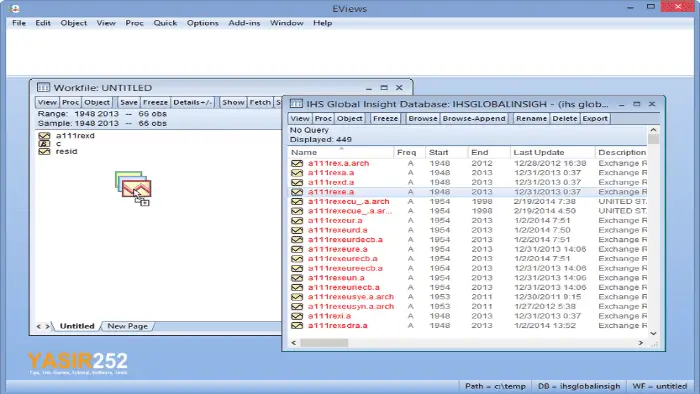Click Rename in database toolbar
The width and height of the screenshot is (700, 394).
(x=531, y=119)
